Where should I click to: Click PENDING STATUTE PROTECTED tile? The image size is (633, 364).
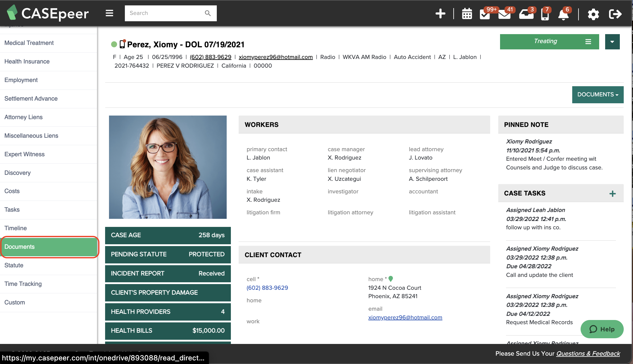(168, 254)
